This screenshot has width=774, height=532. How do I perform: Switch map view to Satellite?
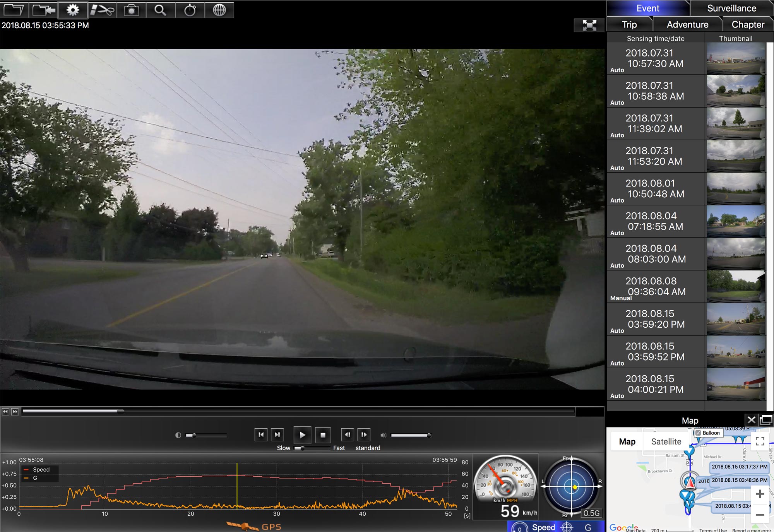(x=666, y=441)
